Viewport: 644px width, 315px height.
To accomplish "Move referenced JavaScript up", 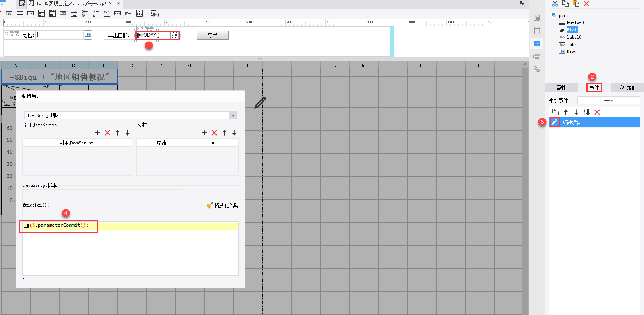I will point(118,133).
